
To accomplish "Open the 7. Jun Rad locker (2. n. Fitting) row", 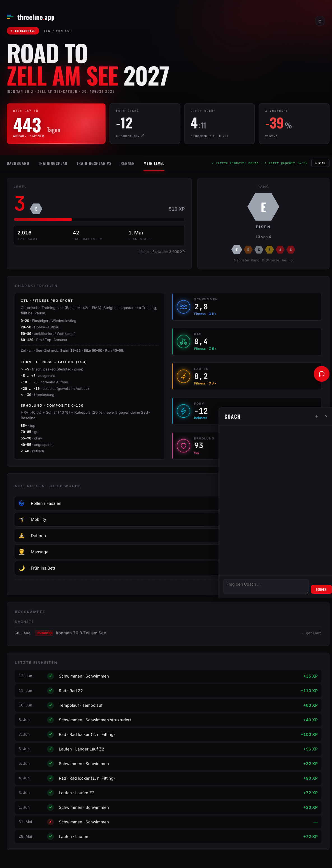I will pos(168,734).
